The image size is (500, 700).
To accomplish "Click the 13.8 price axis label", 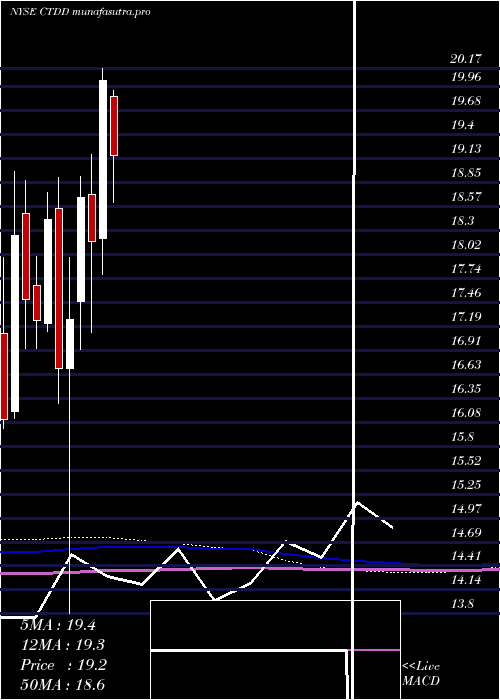I will pyautogui.click(x=462, y=605).
